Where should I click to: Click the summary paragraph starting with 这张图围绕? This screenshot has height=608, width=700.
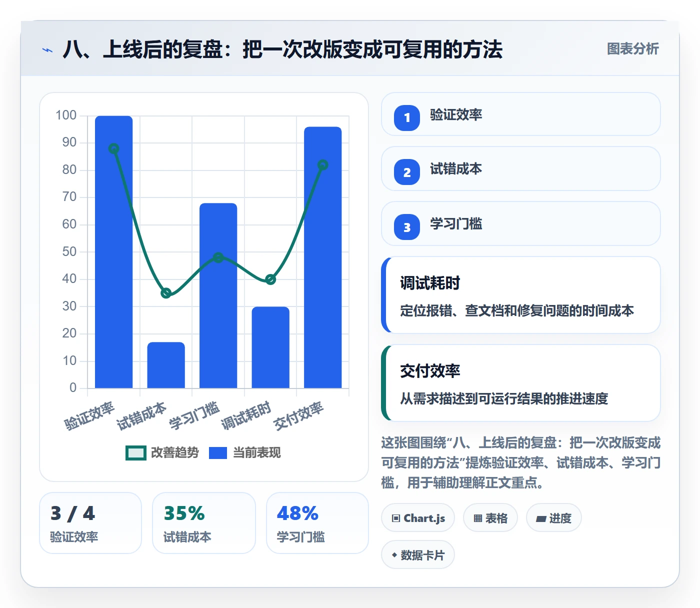(x=521, y=462)
